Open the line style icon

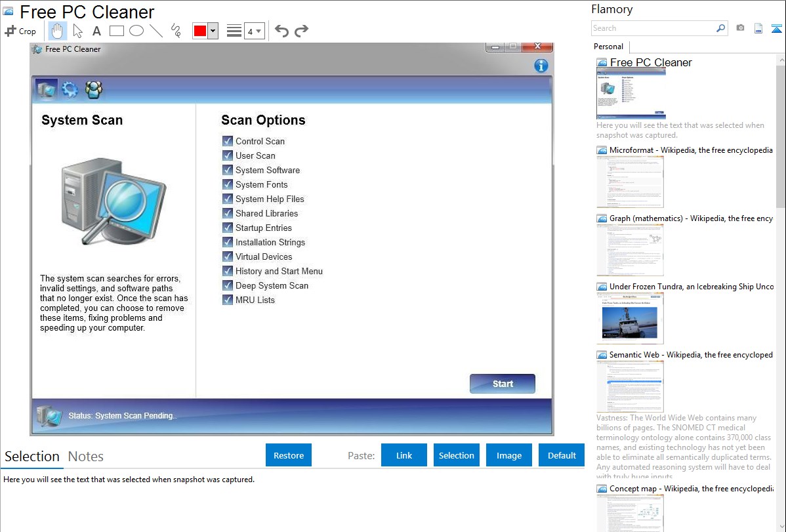[234, 31]
